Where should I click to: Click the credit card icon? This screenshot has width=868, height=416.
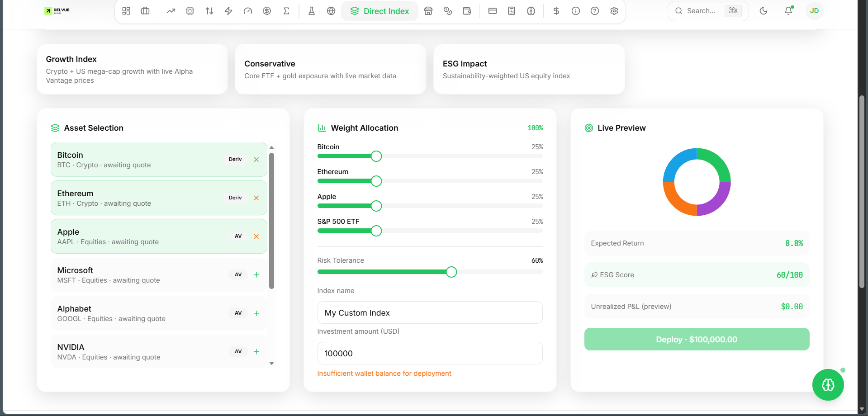(x=493, y=11)
